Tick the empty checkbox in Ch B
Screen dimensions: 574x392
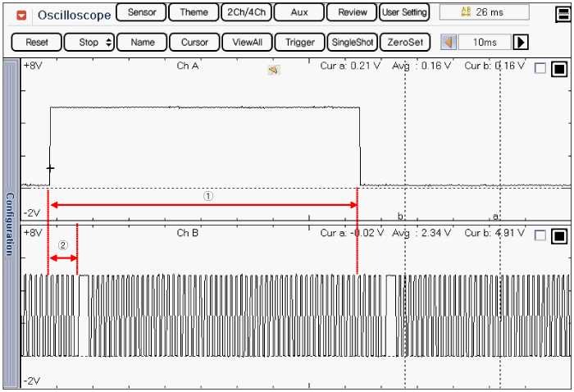point(540,235)
